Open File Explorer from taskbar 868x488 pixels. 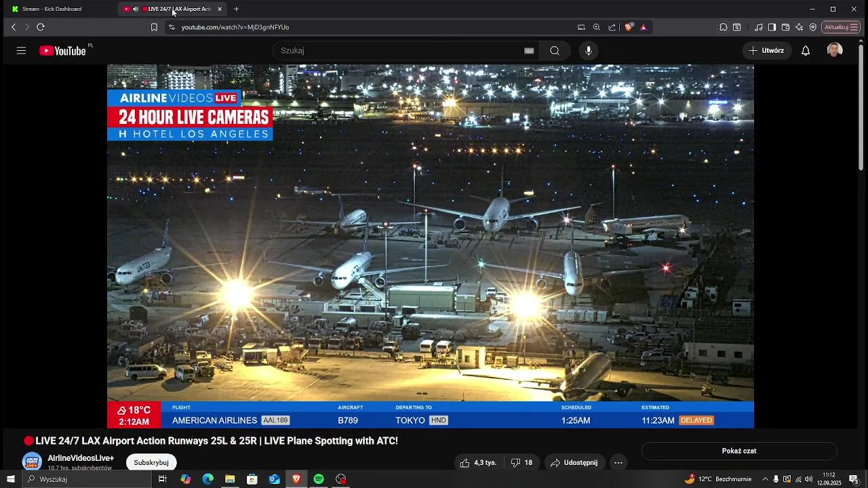tap(230, 479)
